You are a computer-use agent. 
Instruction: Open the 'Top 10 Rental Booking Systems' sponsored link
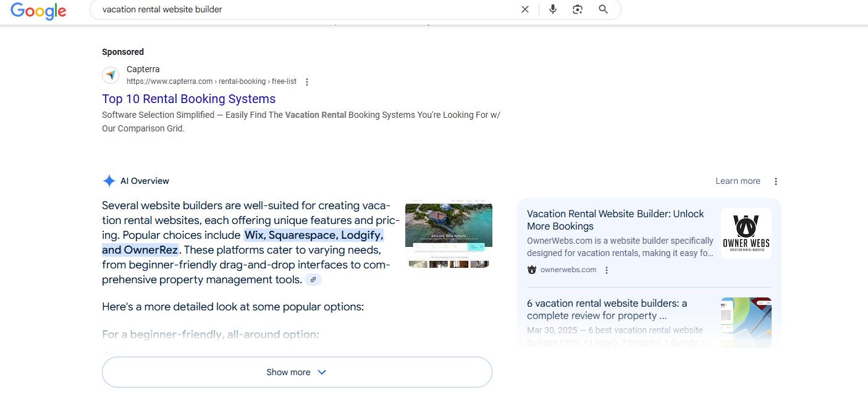[188, 99]
